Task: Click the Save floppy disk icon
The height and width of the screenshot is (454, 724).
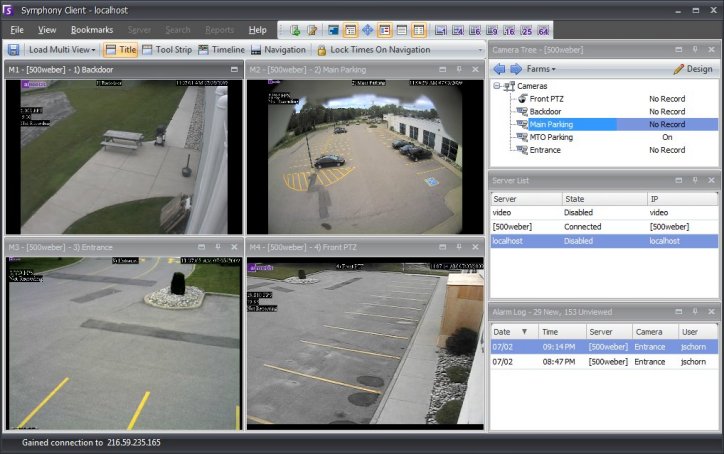Action: (x=14, y=49)
